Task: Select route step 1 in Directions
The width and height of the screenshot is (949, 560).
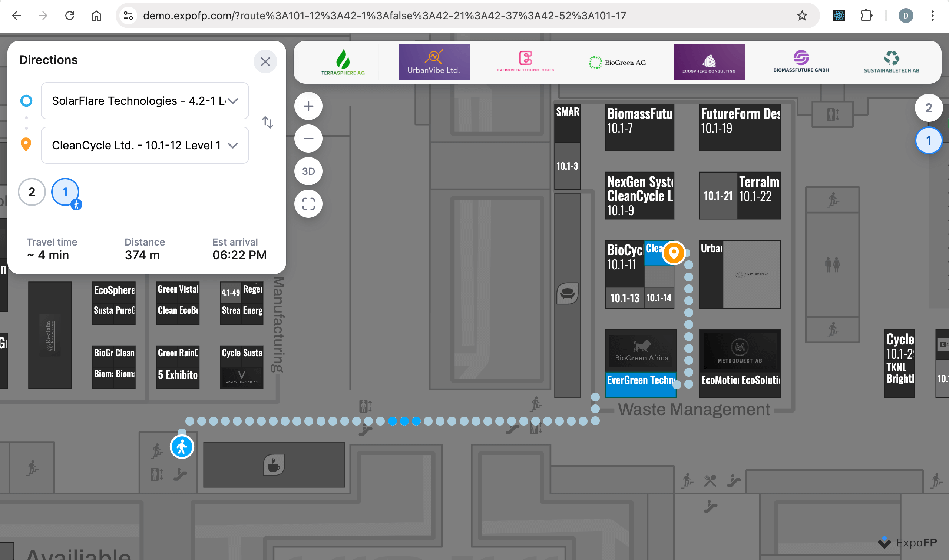Action: 65,192
